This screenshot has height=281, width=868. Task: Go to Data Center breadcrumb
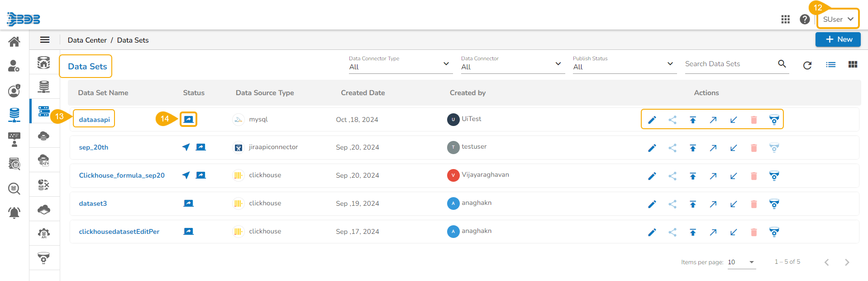[87, 40]
